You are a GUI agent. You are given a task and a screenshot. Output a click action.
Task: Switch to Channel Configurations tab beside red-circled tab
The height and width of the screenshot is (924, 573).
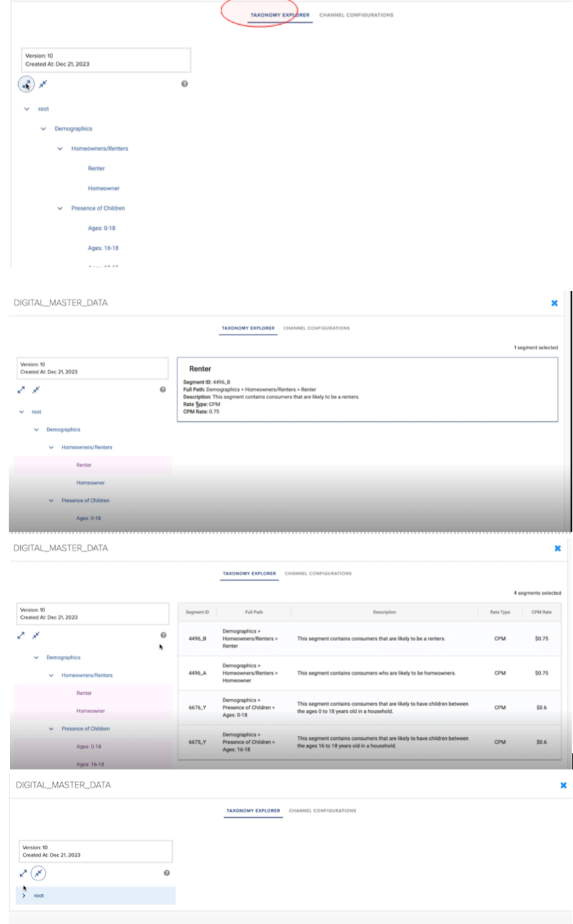356,15
